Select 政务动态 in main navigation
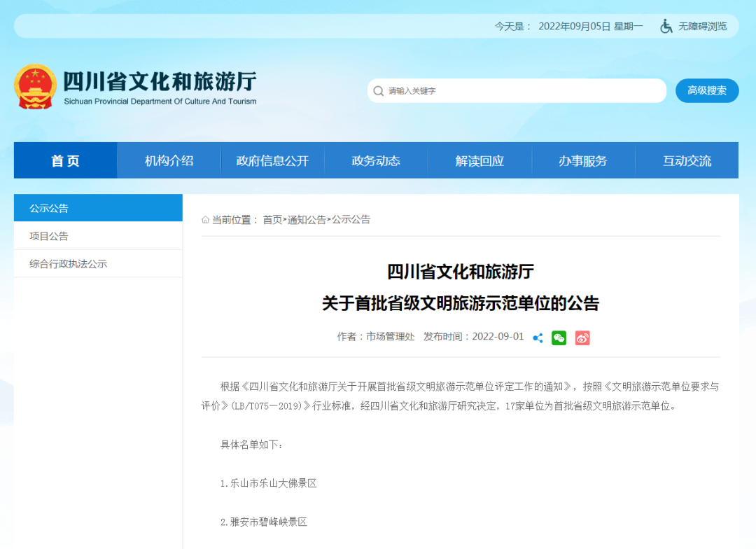756x549 pixels. (x=376, y=160)
